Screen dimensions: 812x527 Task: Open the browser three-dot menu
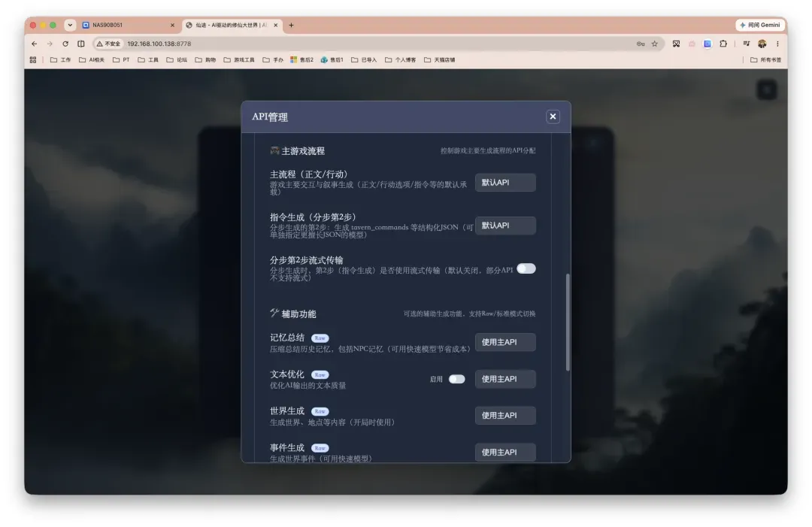click(777, 44)
